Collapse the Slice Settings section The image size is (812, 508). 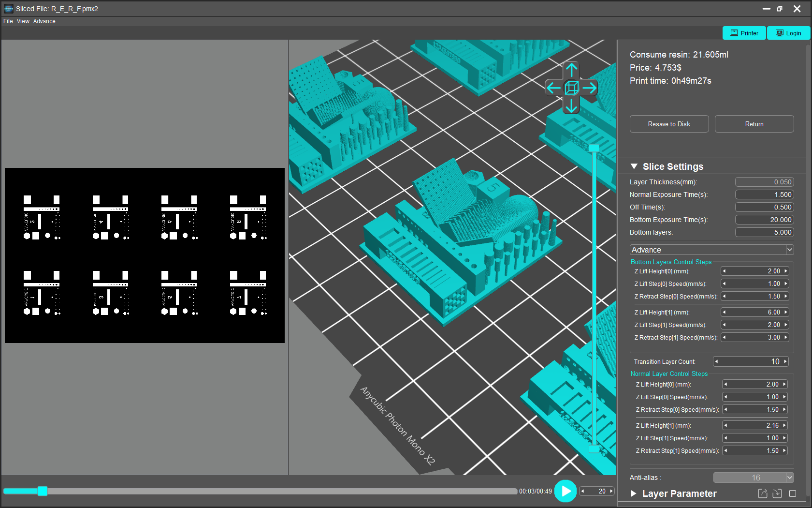coord(634,166)
